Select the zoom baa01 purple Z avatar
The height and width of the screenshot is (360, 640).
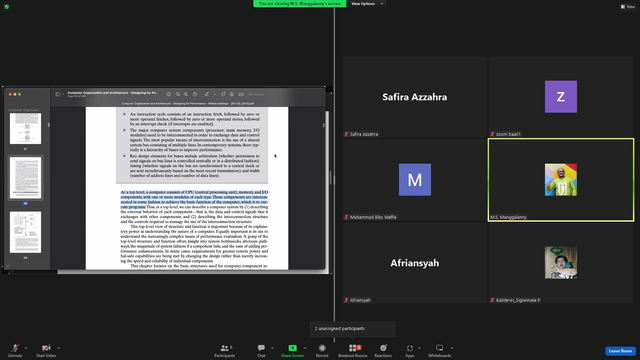click(x=561, y=97)
